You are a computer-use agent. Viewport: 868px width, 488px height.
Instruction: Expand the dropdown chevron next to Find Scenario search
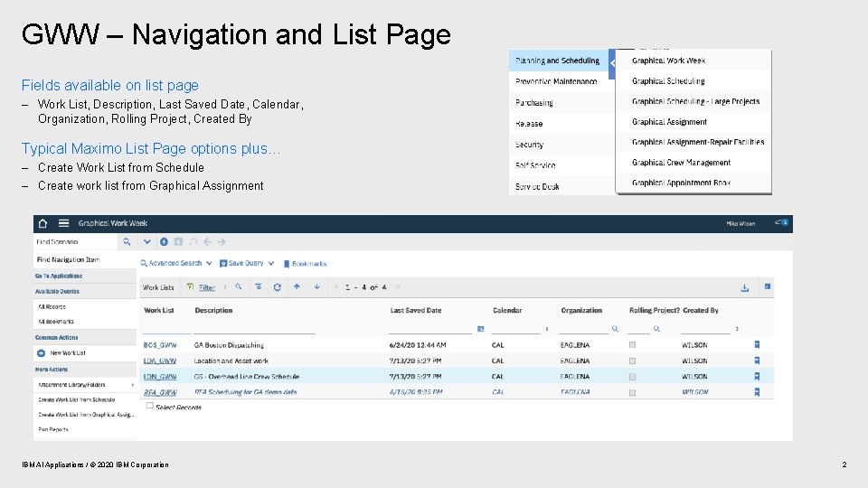(x=146, y=242)
